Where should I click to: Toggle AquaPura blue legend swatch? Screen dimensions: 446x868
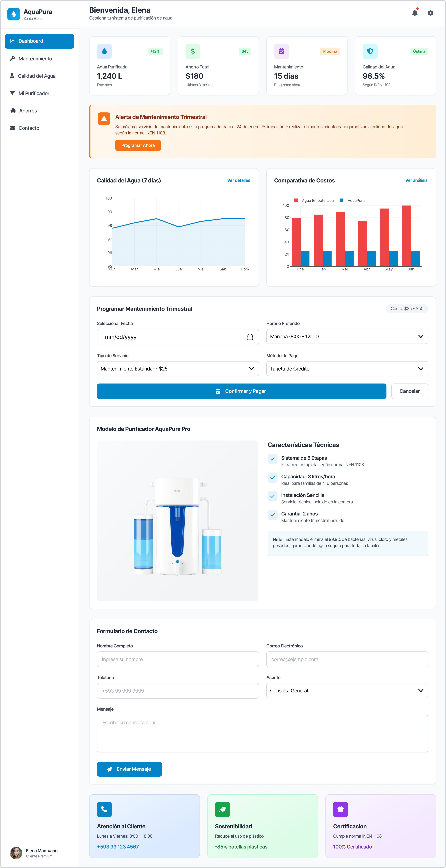(x=341, y=200)
